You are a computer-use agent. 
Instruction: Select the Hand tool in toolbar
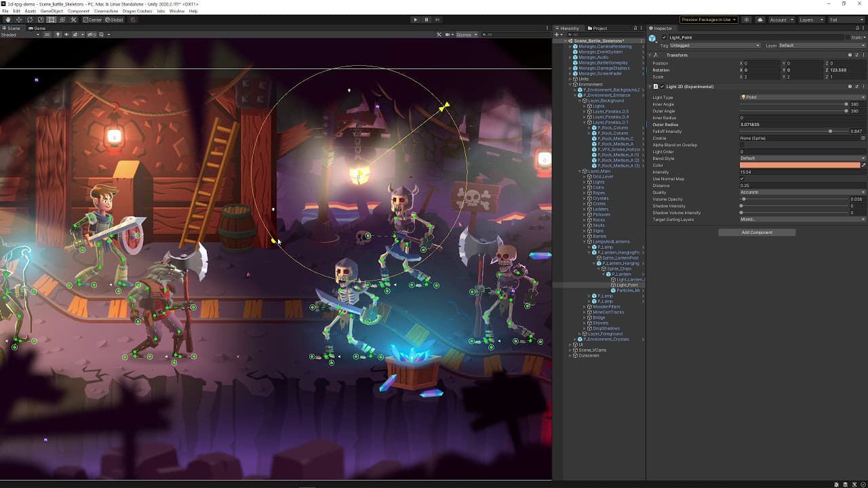7,20
